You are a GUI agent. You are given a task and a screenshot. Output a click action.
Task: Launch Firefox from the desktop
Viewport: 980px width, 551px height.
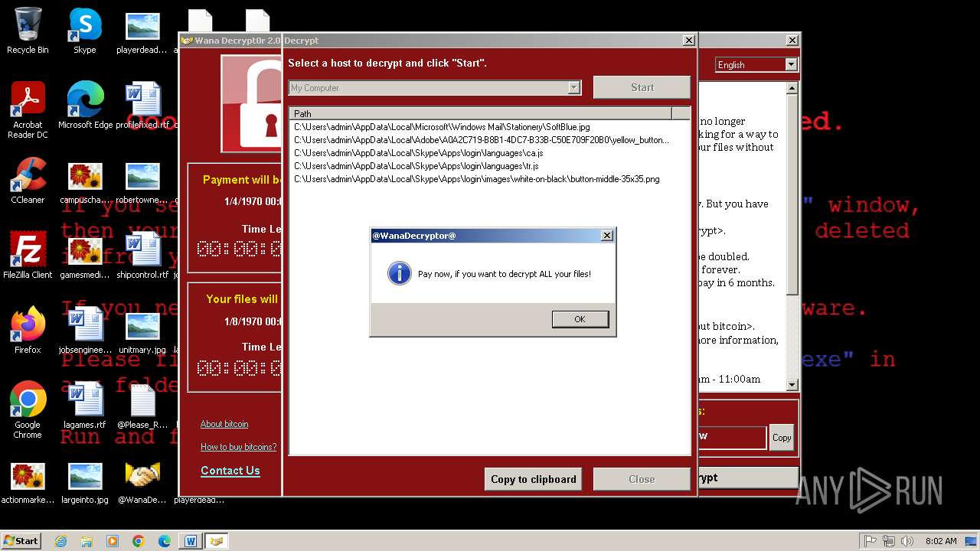(28, 331)
